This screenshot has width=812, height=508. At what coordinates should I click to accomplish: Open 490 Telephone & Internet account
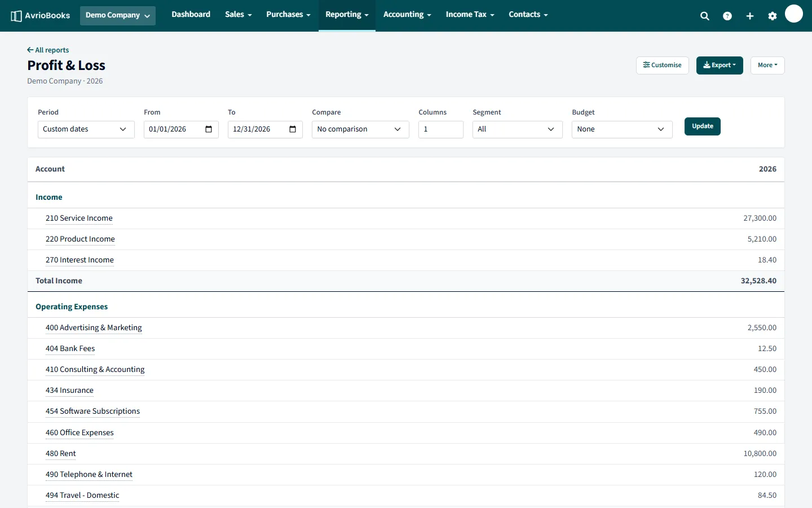89,475
